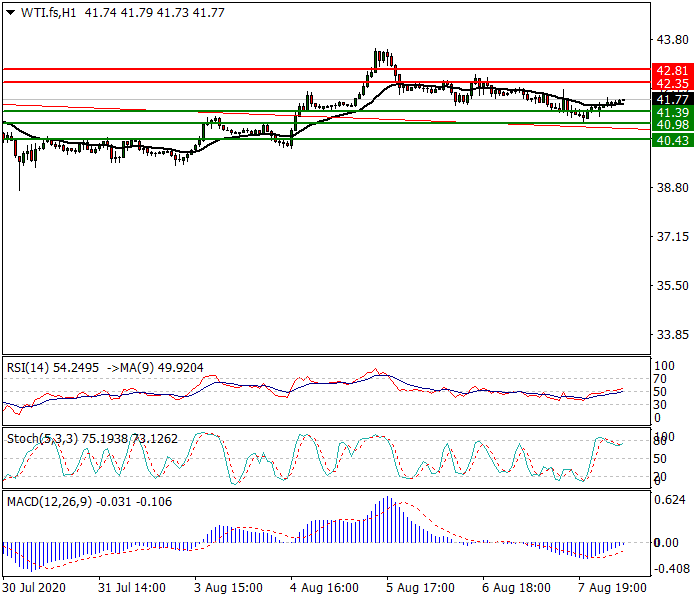This screenshot has width=700, height=600.
Task: Select the Stochastic 50 level label
Action: (660, 459)
